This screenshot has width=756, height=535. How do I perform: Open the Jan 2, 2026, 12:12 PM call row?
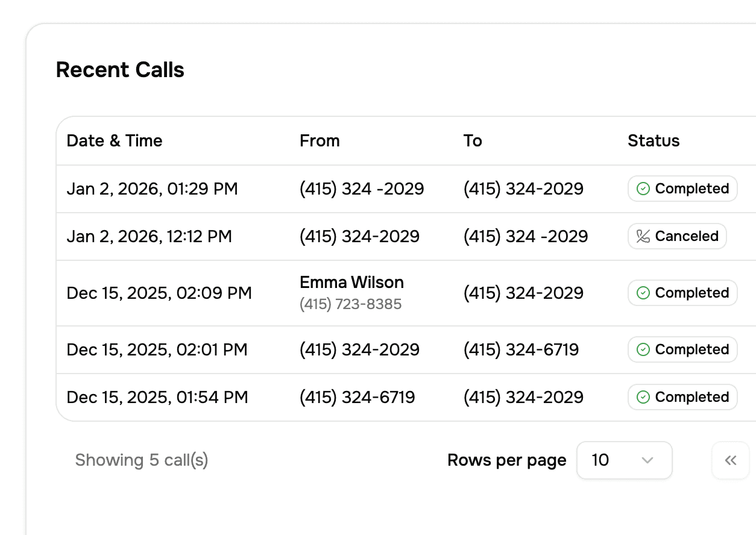(x=149, y=236)
